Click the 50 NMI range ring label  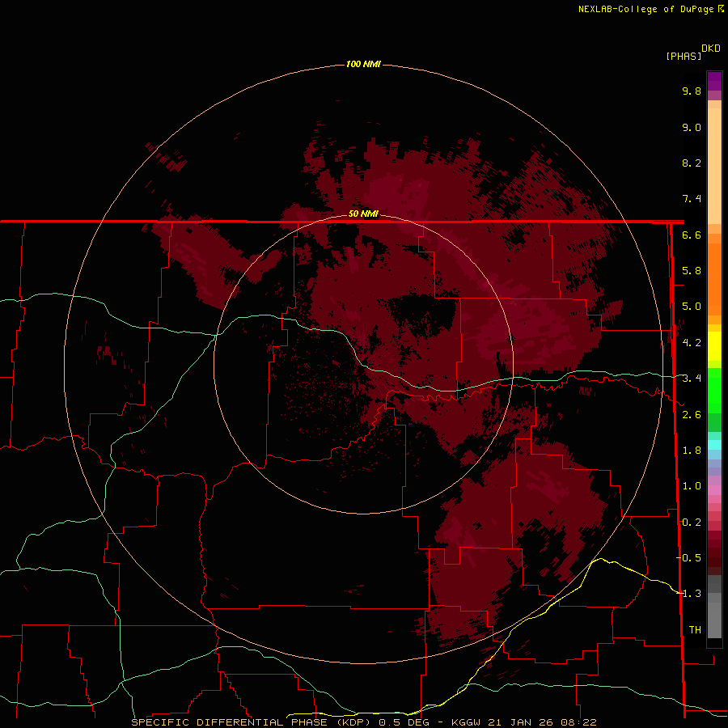point(363,214)
